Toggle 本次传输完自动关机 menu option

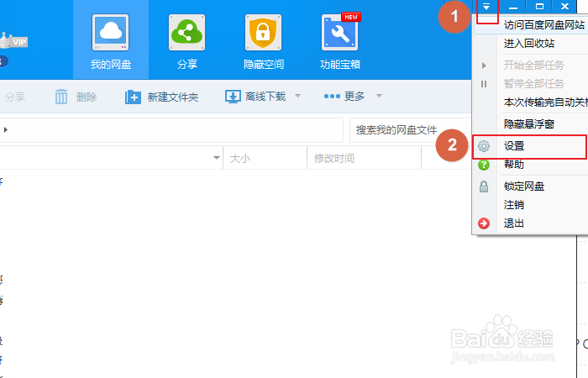pos(546,102)
